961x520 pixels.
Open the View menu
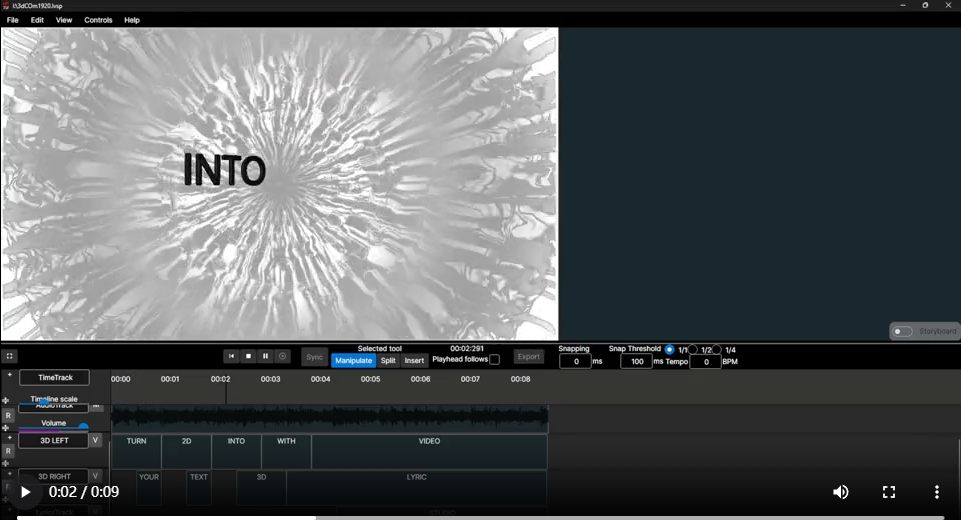64,20
